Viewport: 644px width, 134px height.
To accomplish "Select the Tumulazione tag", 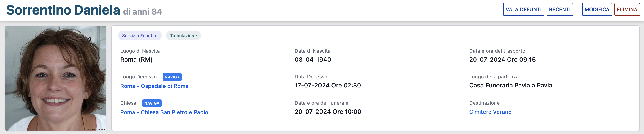I will 183,36.
